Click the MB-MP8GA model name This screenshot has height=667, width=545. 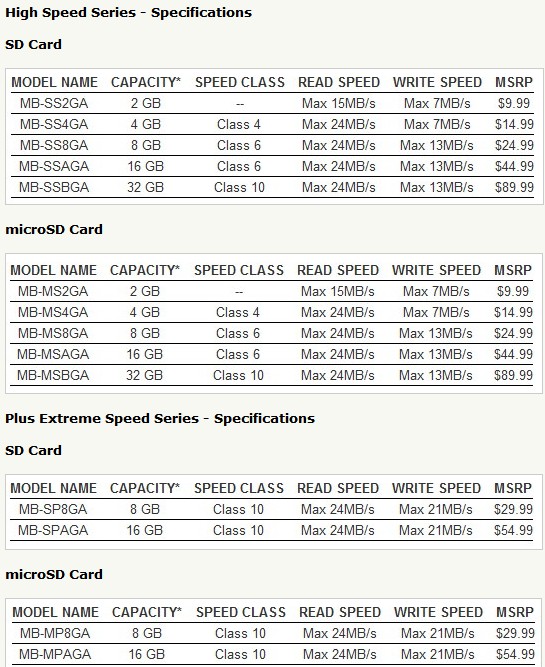click(55, 633)
